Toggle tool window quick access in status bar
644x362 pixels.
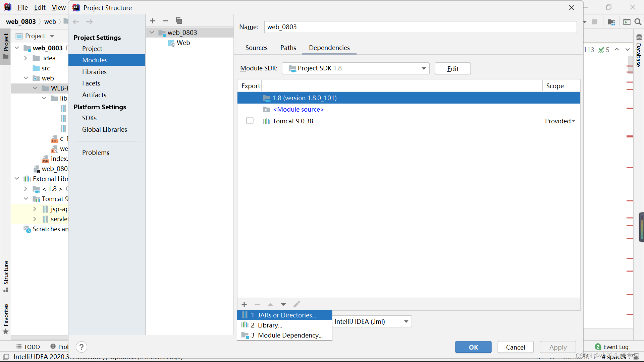coord(6,357)
